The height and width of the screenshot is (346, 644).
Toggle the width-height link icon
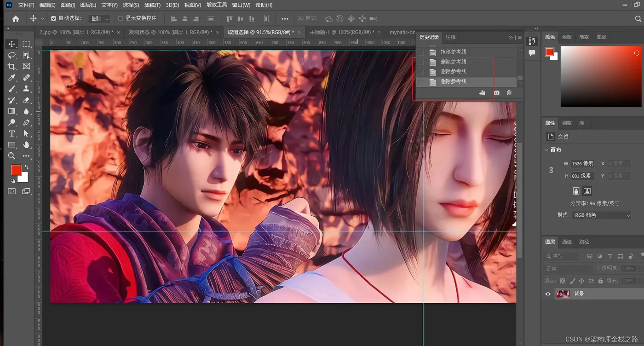551,170
